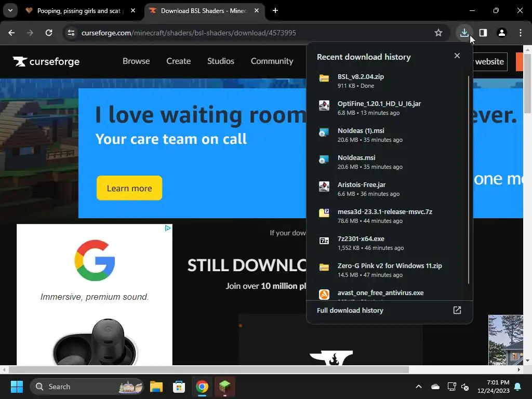Open the Chrome downloads icon in toolbar
Screen dimensions: 532x399
click(x=464, y=33)
